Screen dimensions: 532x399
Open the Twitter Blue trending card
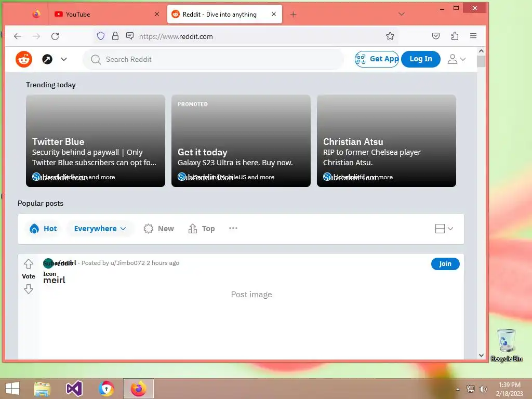tap(96, 141)
